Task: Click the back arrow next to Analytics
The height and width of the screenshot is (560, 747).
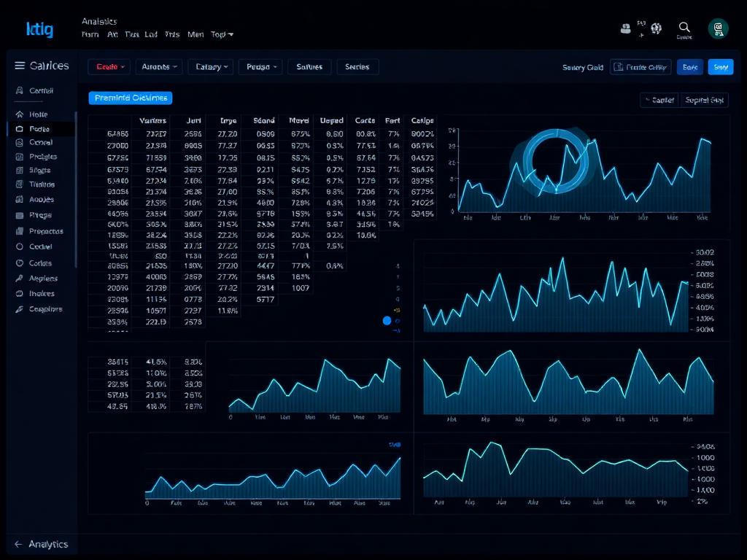Action: coord(18,544)
